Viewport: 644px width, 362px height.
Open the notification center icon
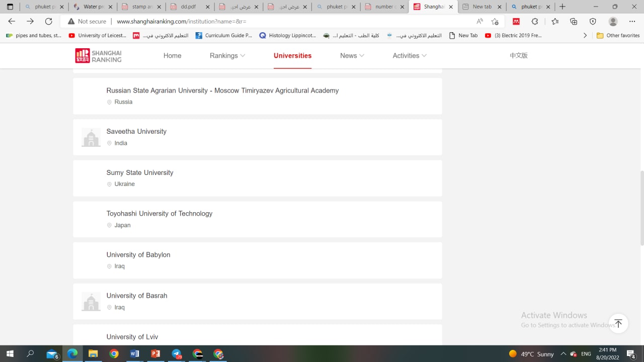(x=631, y=354)
